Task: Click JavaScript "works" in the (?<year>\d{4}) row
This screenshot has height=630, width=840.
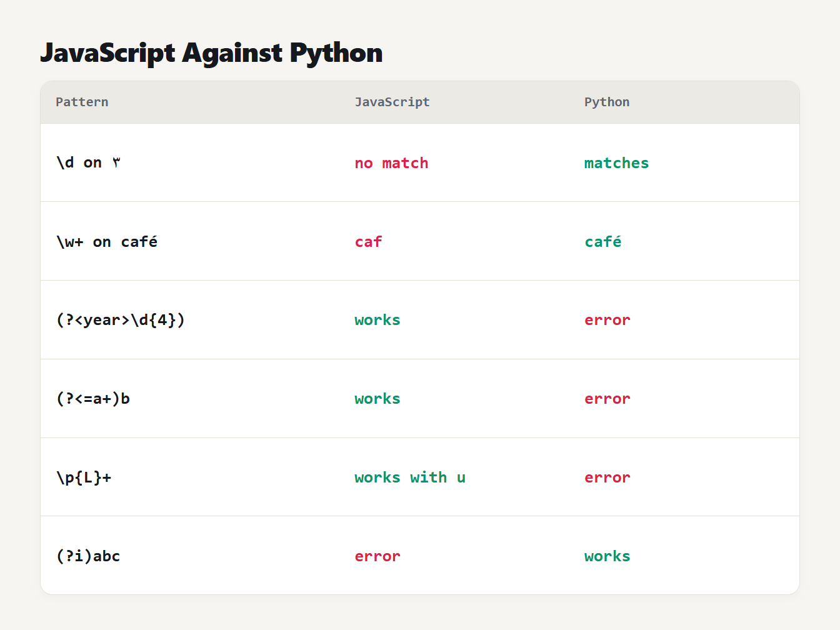Action: click(x=377, y=320)
